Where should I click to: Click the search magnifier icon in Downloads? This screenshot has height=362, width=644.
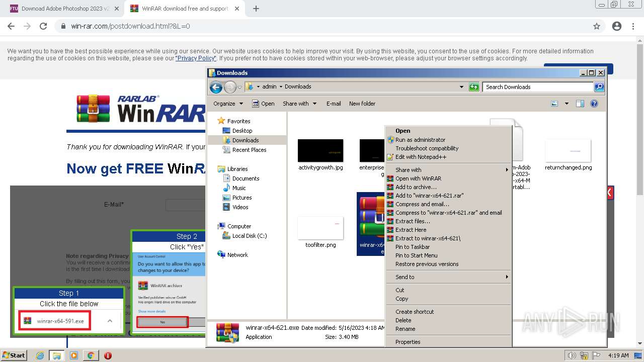[x=599, y=87]
